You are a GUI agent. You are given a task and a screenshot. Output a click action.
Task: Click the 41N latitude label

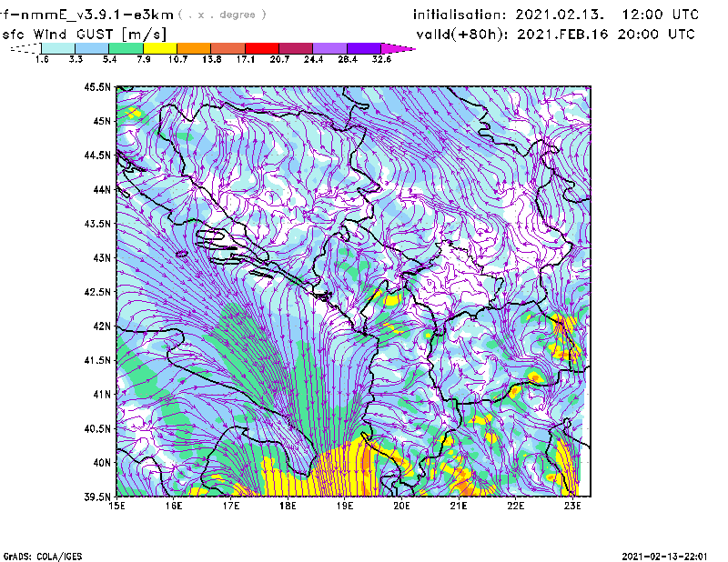[x=102, y=395]
